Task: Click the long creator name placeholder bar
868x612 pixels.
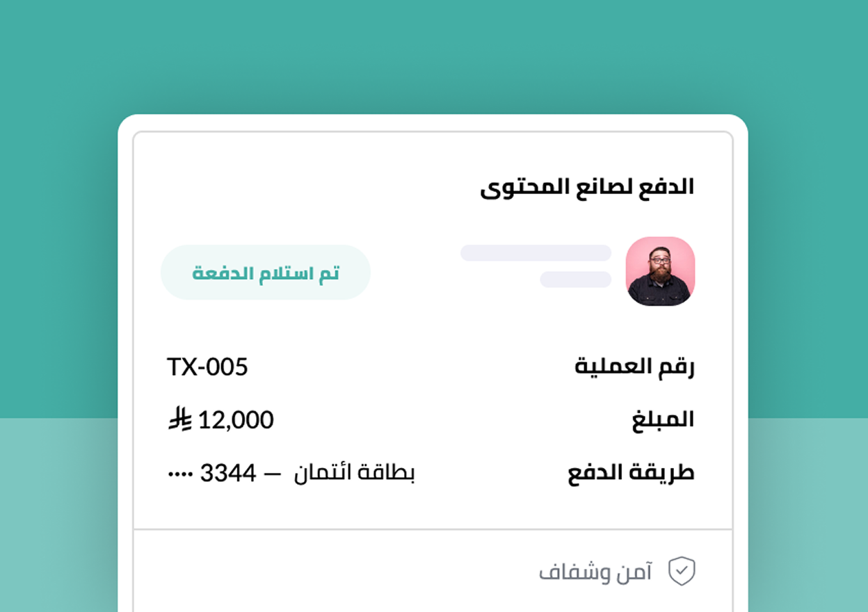Action: coord(536,253)
